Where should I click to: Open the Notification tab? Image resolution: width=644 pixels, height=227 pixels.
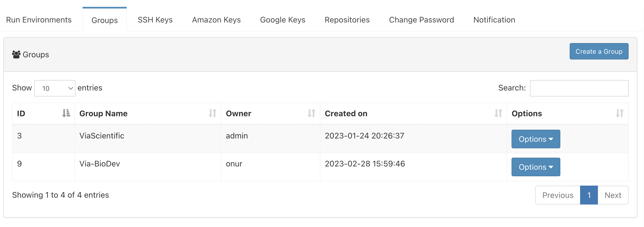[x=494, y=20]
